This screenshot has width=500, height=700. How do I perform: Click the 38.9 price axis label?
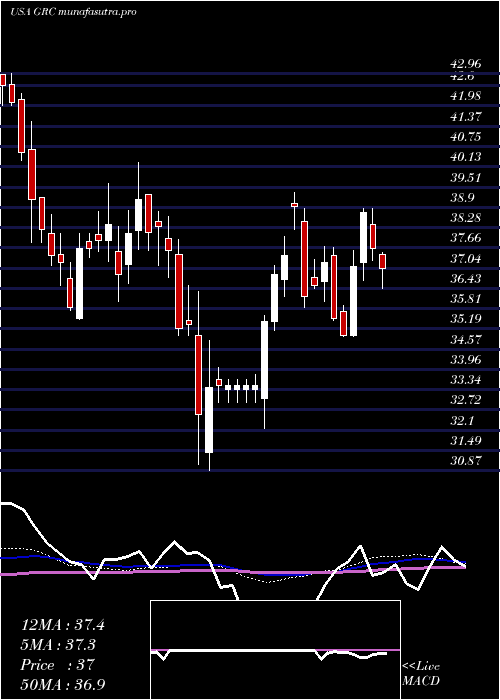462,198
